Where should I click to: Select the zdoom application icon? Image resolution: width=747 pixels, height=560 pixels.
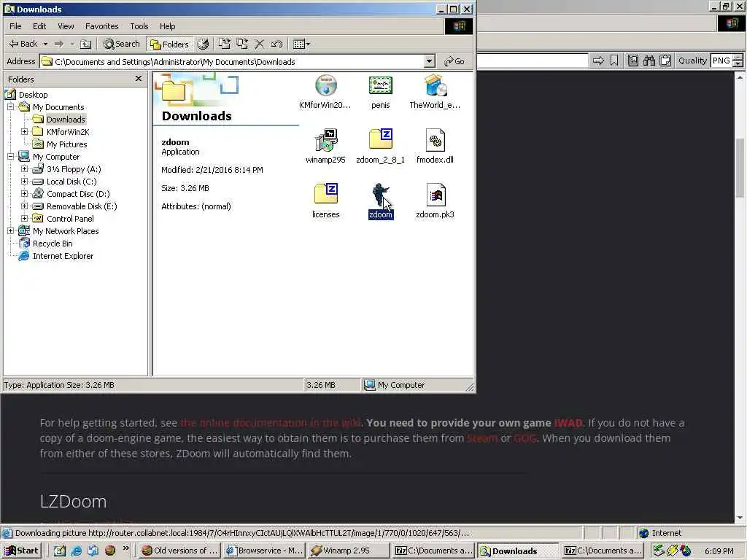(x=380, y=201)
